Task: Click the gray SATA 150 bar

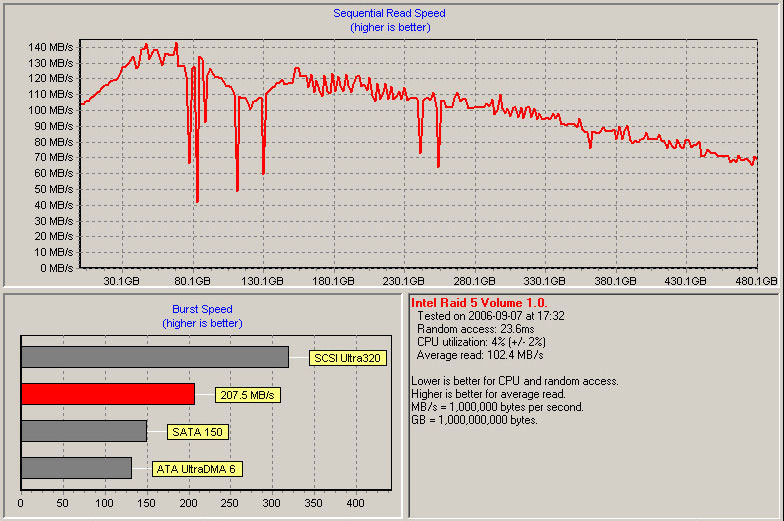Action: (83, 431)
